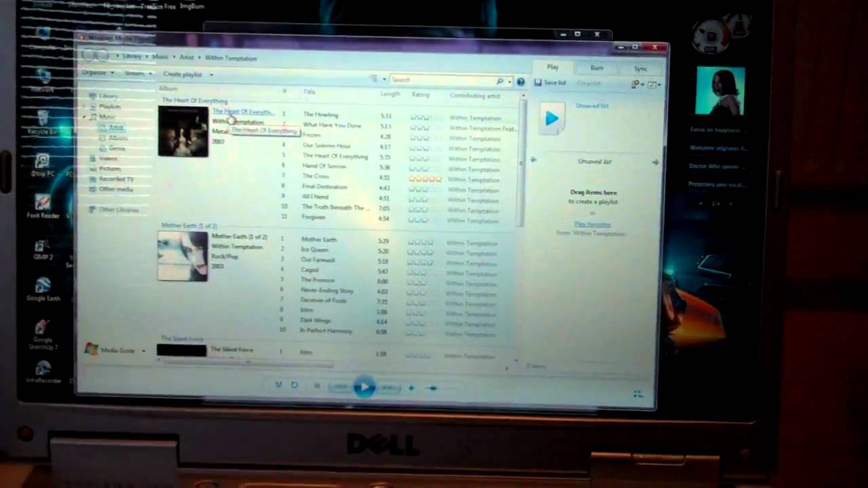Switch to Now Playing view
The height and width of the screenshot is (488, 868).
[x=637, y=394]
